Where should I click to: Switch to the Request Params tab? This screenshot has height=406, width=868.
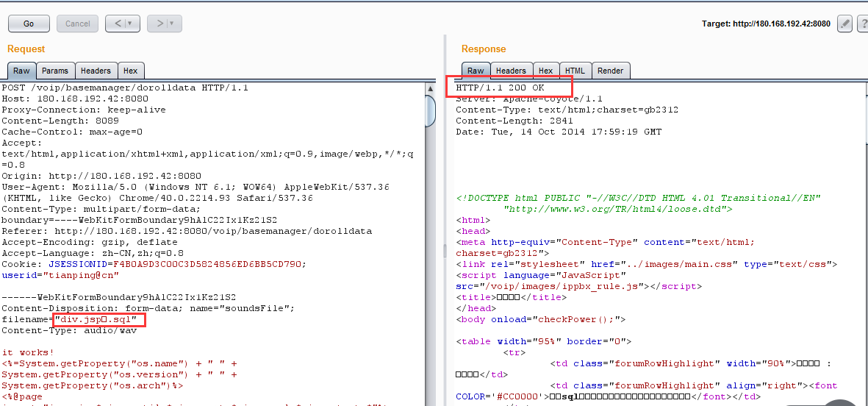click(x=55, y=71)
